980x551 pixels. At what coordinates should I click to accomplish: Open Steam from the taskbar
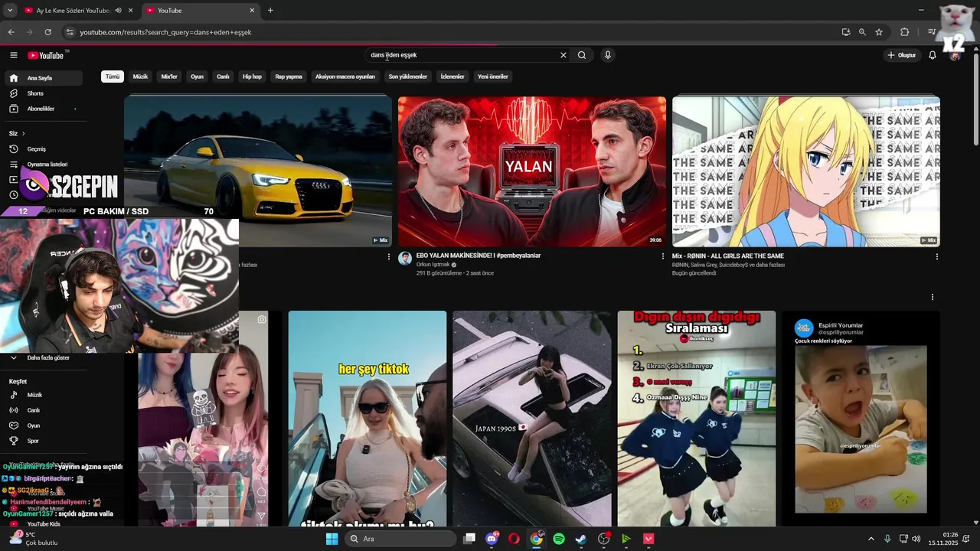click(x=581, y=539)
